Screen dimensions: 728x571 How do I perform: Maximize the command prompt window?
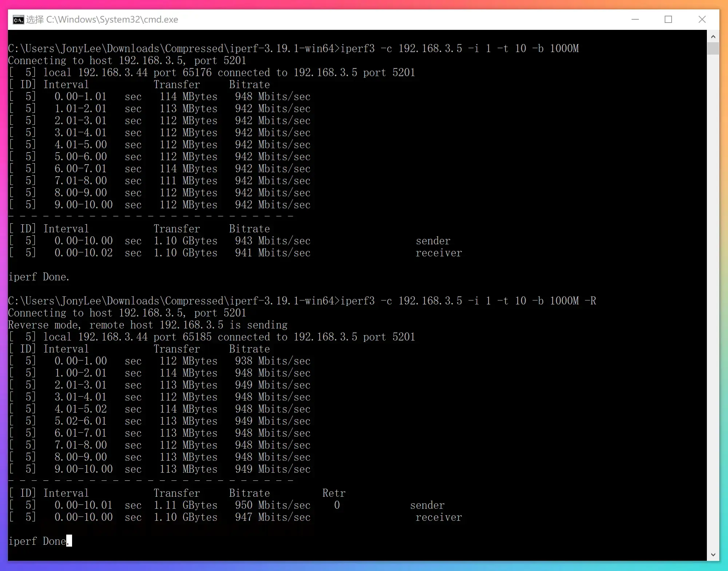coord(668,19)
